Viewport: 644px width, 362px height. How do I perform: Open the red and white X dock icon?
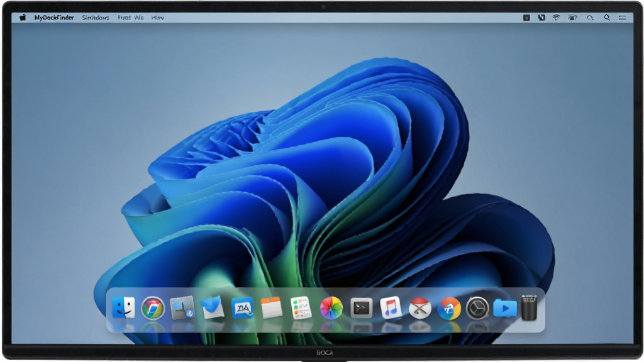[419, 308]
